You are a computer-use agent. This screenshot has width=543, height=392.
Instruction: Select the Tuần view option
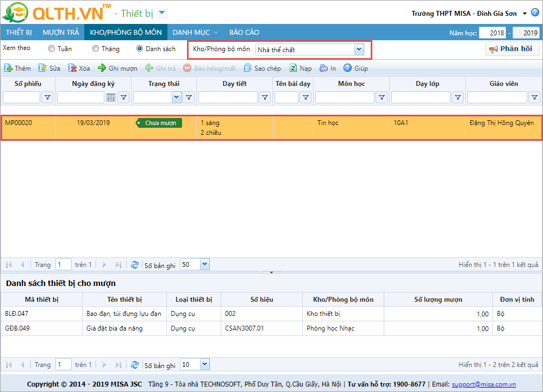(x=52, y=48)
